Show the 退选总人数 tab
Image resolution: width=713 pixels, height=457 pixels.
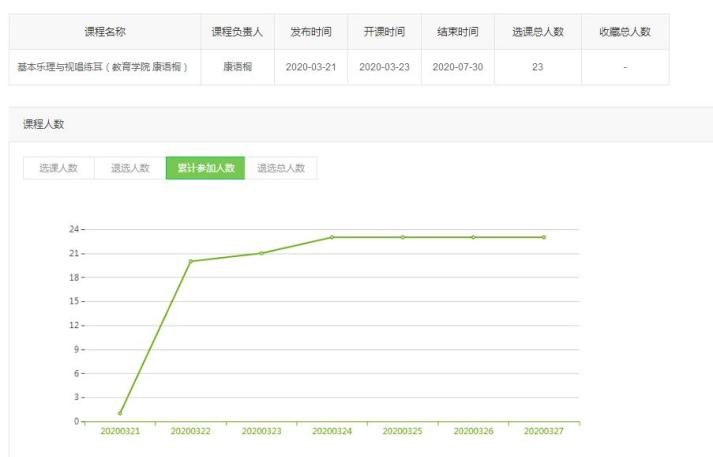click(281, 168)
